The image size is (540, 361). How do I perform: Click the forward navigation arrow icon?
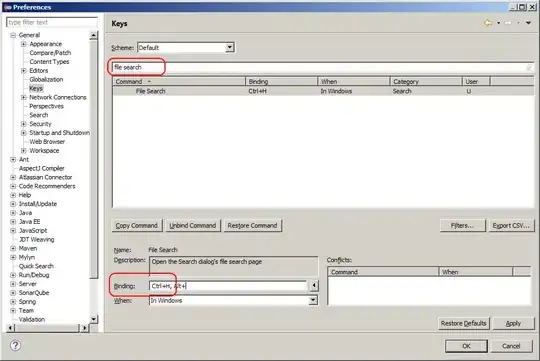pyautogui.click(x=508, y=23)
